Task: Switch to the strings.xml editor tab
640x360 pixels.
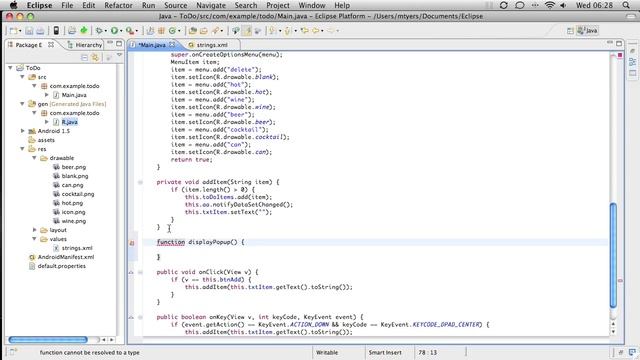Action: [x=212, y=45]
